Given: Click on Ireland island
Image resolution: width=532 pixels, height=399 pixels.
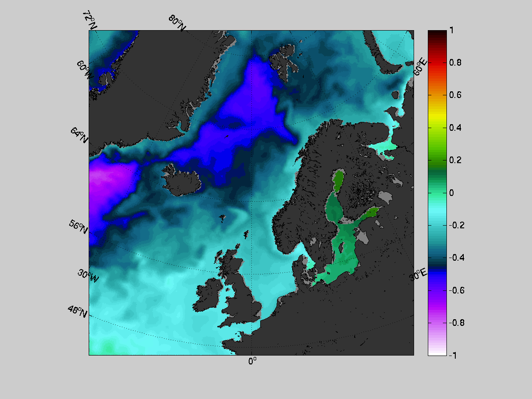Looking at the screenshot, I should coord(208,295).
